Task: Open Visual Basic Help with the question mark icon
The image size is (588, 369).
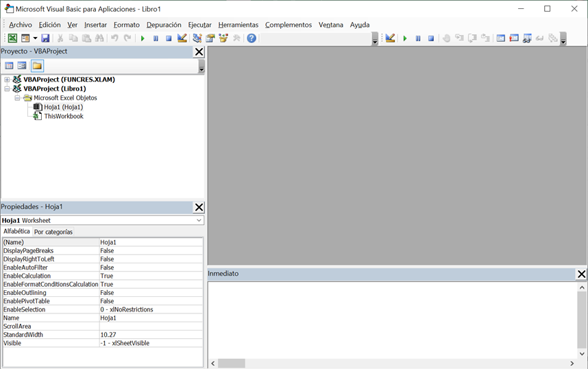Action: pyautogui.click(x=252, y=38)
